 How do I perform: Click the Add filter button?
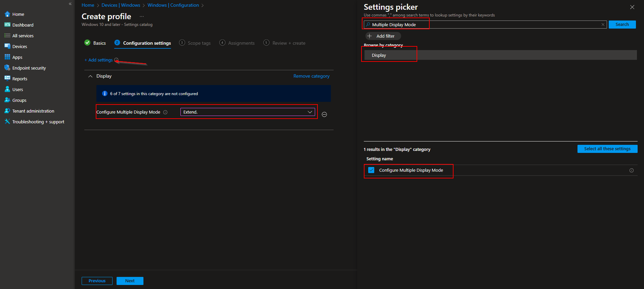click(x=383, y=36)
